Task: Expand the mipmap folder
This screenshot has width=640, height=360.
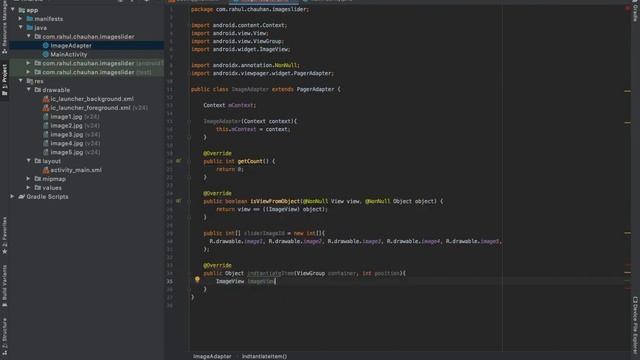Action: click(28, 179)
